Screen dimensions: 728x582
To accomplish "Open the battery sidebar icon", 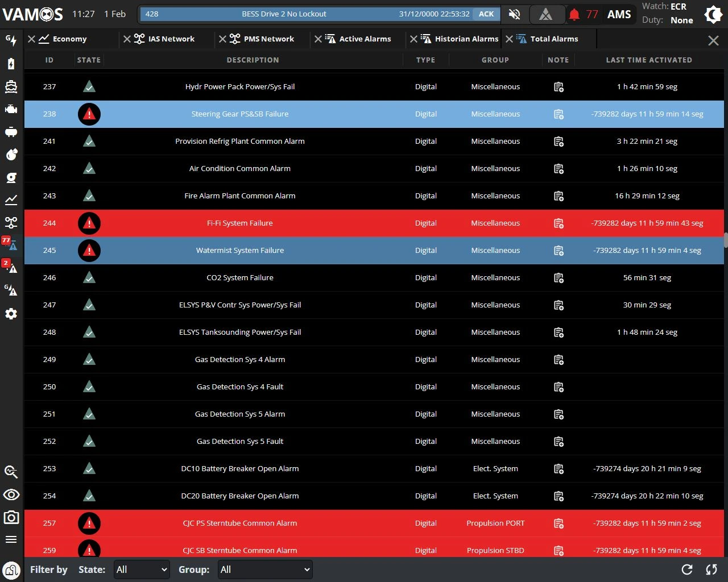I will 11,64.
